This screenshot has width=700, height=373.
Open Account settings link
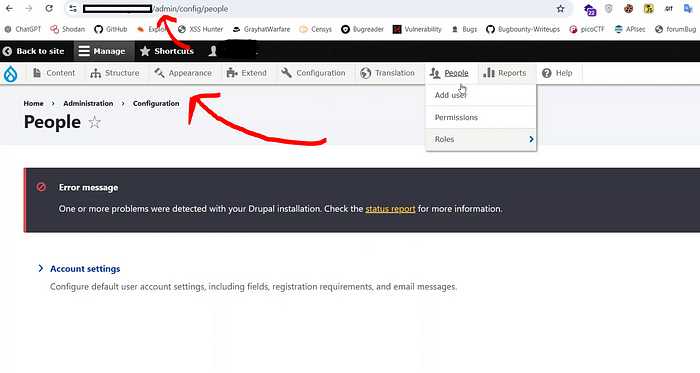[x=85, y=269]
